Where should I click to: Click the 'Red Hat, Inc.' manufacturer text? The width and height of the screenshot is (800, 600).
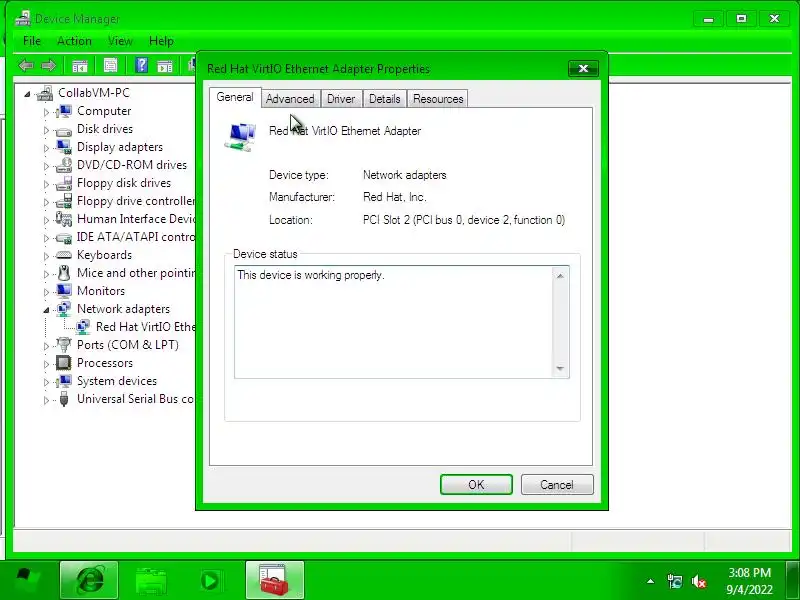394,197
